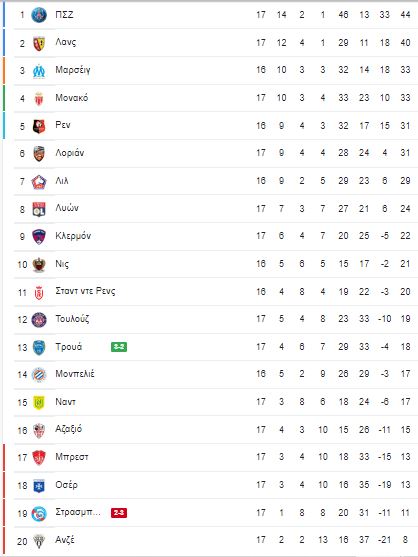This screenshot has height=557, width=418.
Task: Click the Μονακό team badge
Action: 39,98
